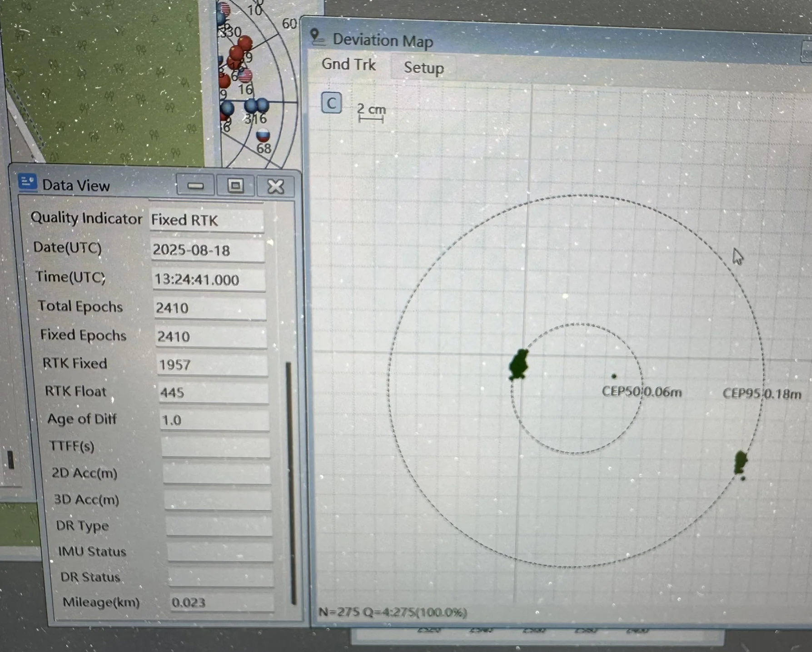Click the Russian flag satellite 68 in sky plot

coord(263,135)
